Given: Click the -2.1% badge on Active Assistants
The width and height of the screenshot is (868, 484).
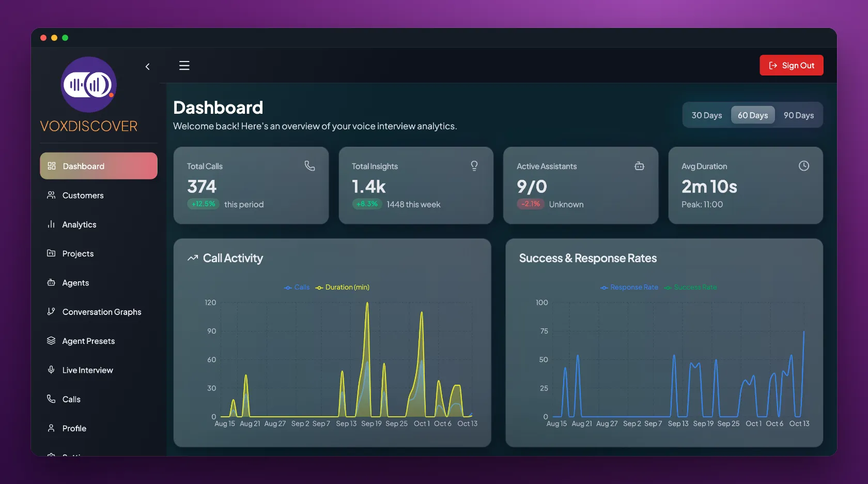Looking at the screenshot, I should (x=531, y=204).
